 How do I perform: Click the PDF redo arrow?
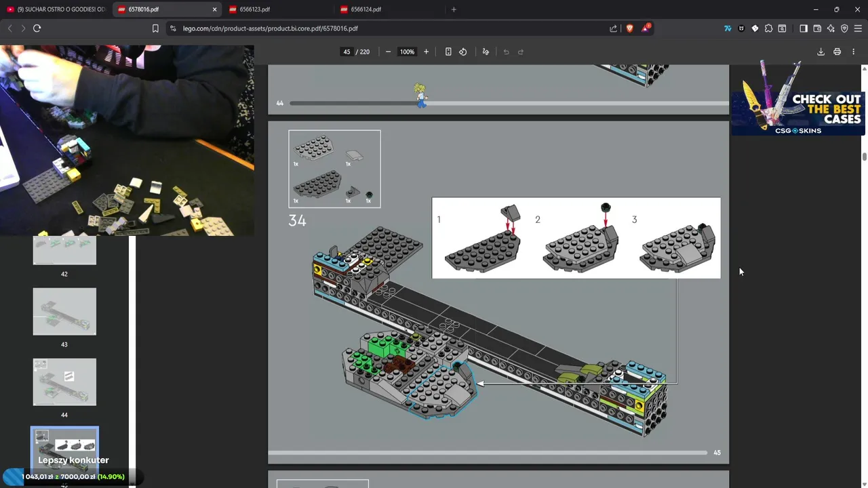click(521, 52)
